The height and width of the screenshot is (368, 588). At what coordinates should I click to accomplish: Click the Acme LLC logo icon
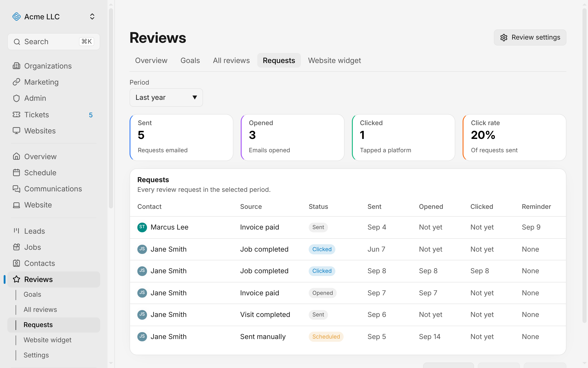pos(17,17)
